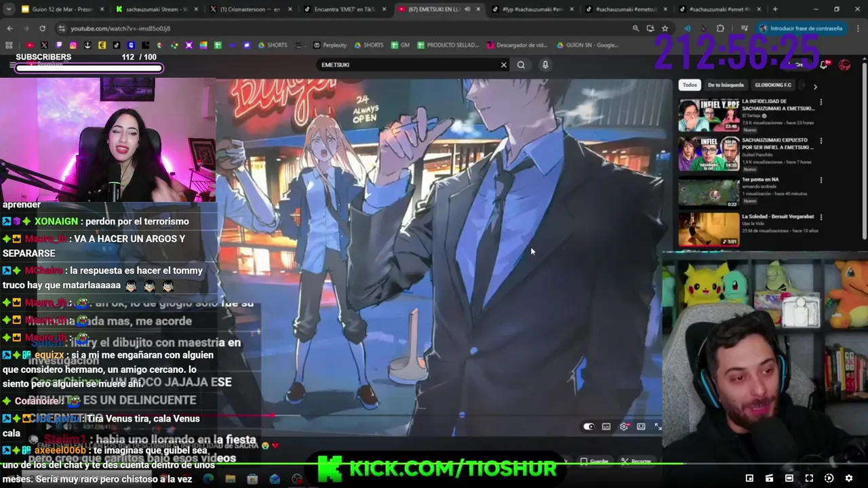The width and height of the screenshot is (868, 488).
Task: Switch to Crismastersoon X tab
Action: coord(249,9)
